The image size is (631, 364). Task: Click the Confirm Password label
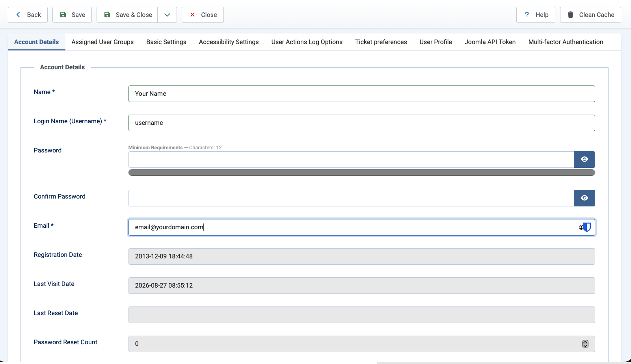point(60,197)
